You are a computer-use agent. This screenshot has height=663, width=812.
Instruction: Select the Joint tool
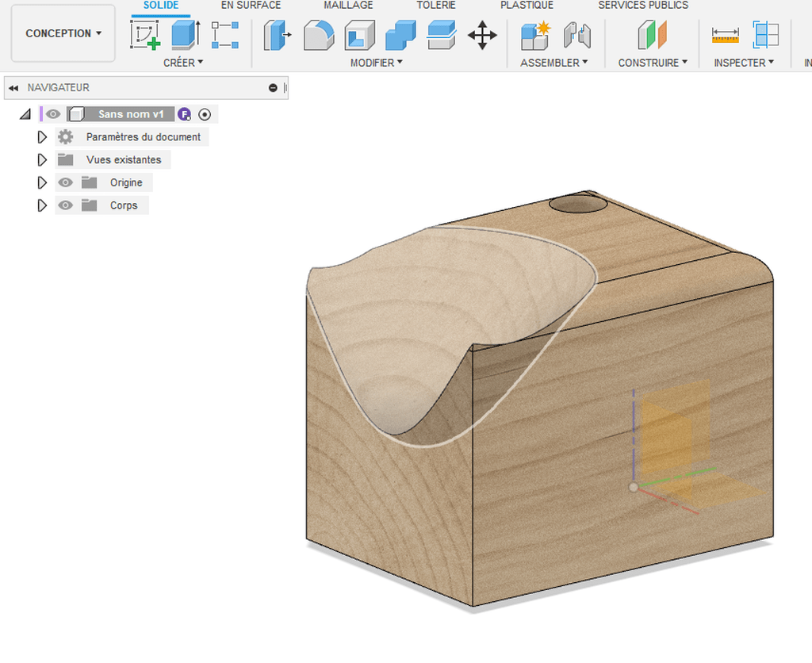pos(577,35)
